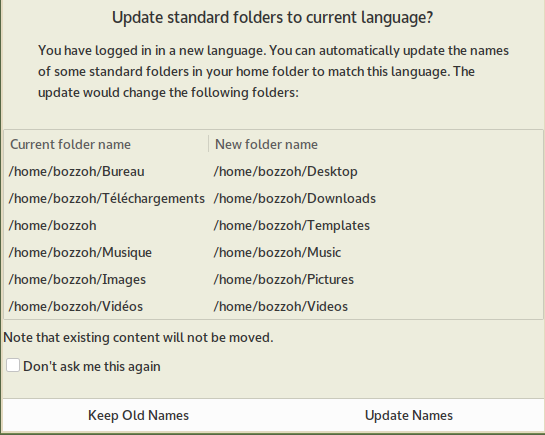Screen dimensions: 545x435
Task: Click the dialog title Update standard folders
Action: [272, 18]
